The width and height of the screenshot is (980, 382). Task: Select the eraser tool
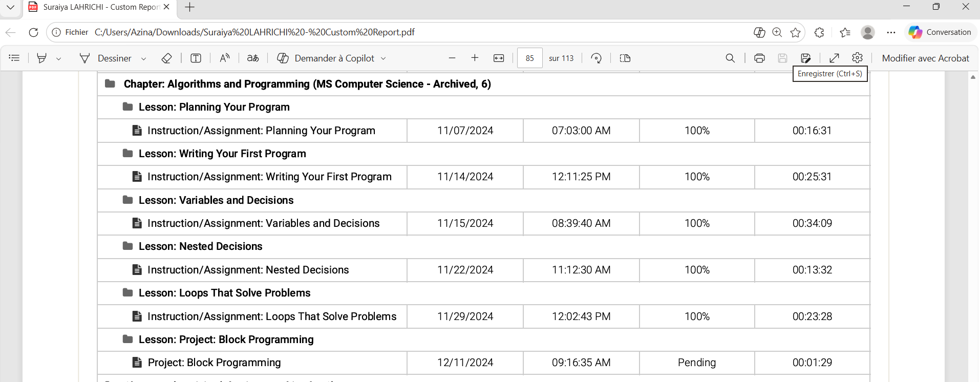166,58
